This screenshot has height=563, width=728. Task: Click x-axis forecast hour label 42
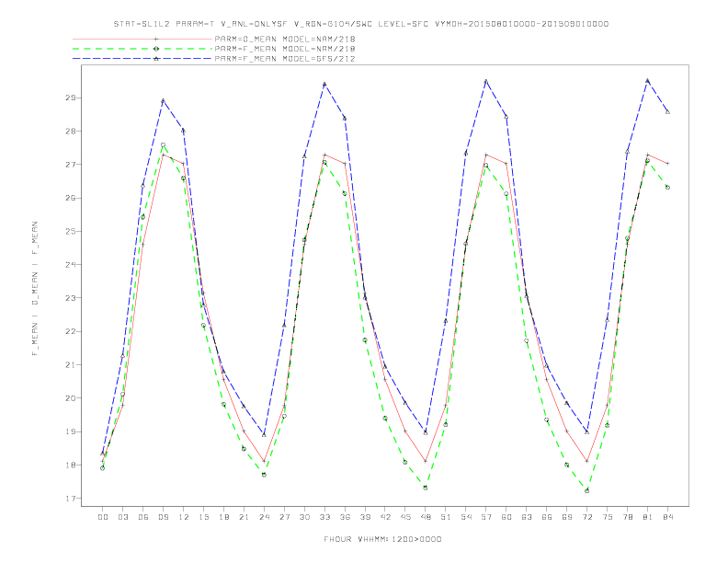tap(385, 517)
